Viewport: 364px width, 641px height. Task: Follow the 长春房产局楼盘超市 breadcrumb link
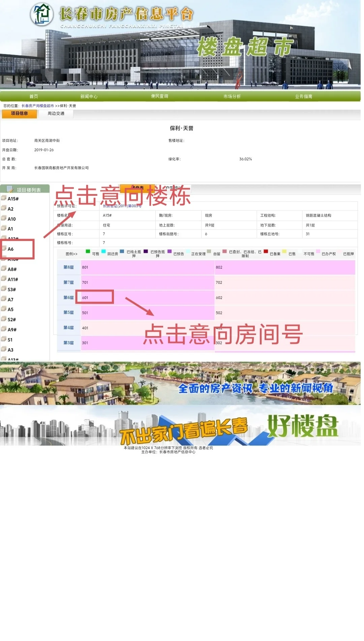[x=38, y=106]
